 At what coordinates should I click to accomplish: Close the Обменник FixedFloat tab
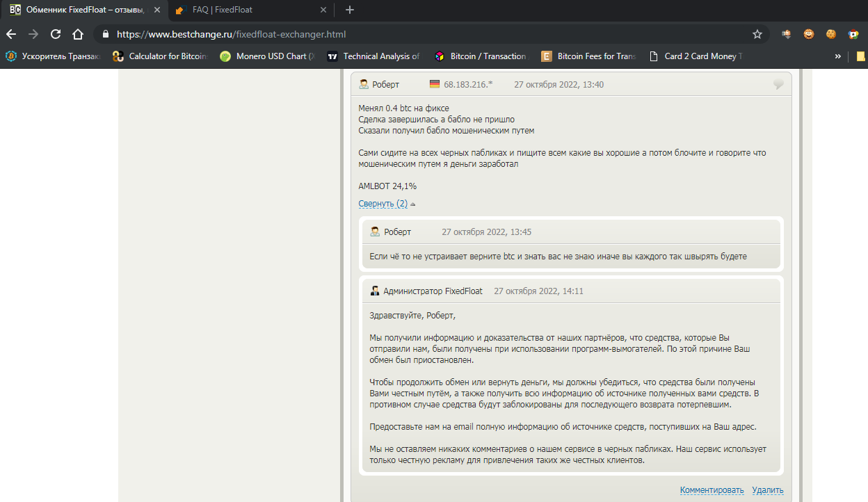(157, 10)
